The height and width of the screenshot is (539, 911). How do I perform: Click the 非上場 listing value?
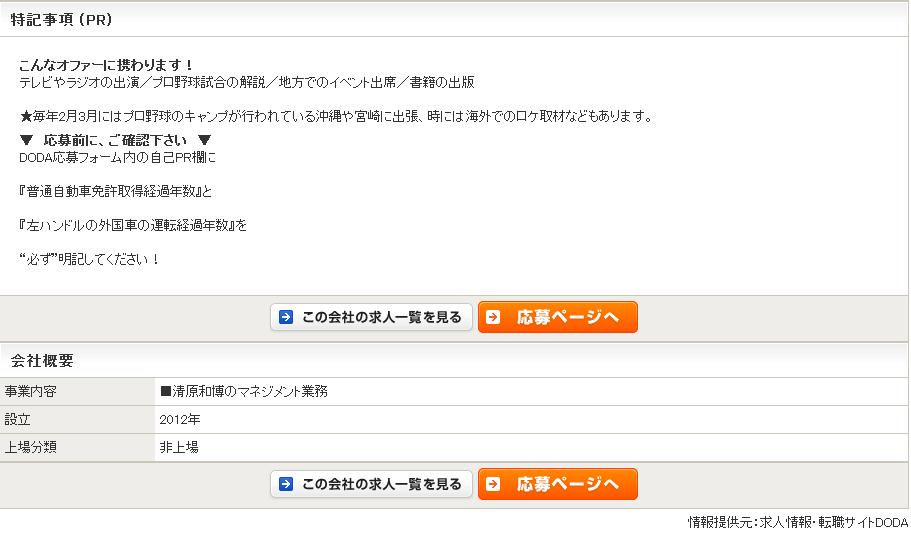[179, 448]
